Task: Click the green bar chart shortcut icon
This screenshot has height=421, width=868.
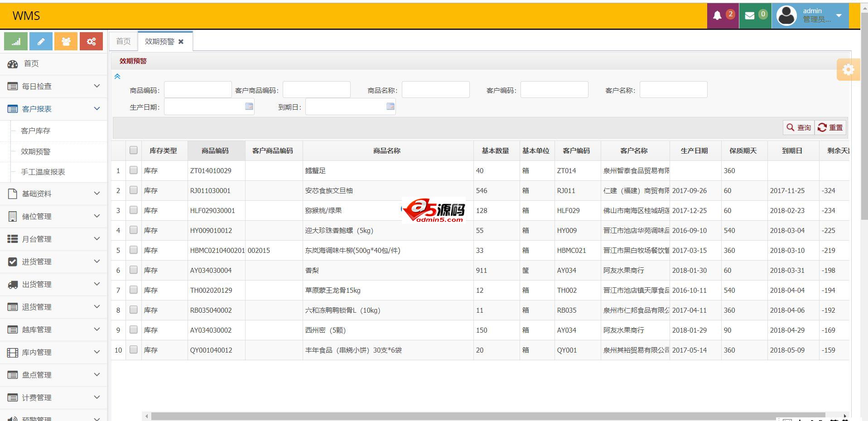Action: point(16,42)
